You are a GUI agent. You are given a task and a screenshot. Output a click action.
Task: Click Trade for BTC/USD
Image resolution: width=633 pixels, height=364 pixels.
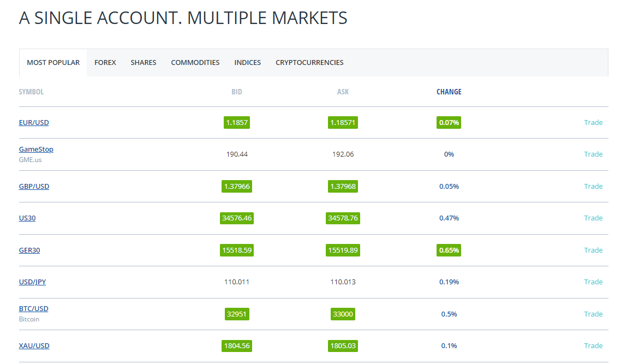(x=593, y=314)
